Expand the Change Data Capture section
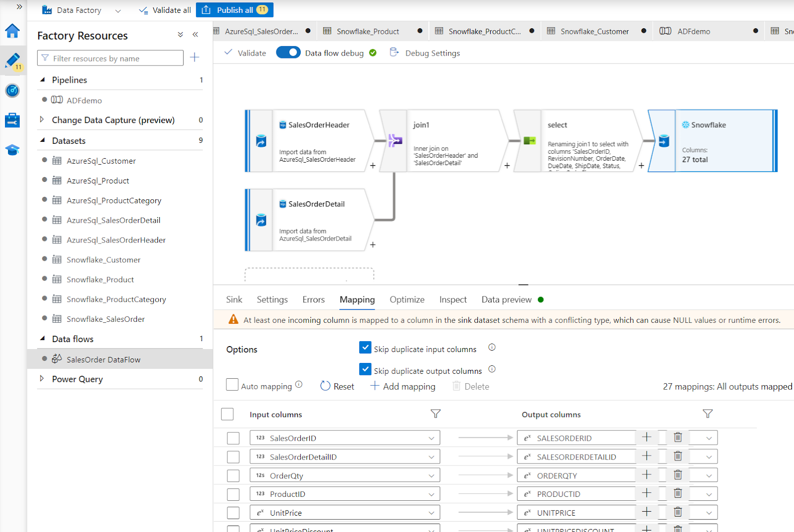This screenshot has width=794, height=532. pos(42,119)
